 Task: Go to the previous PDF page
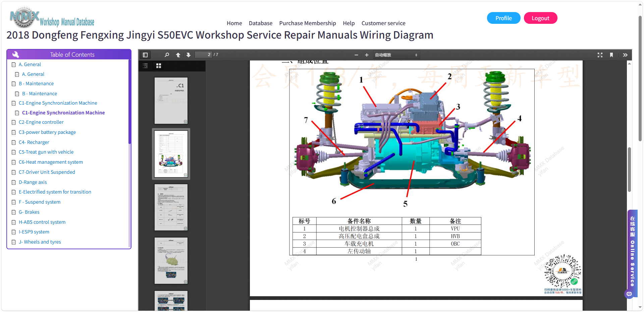pyautogui.click(x=178, y=55)
